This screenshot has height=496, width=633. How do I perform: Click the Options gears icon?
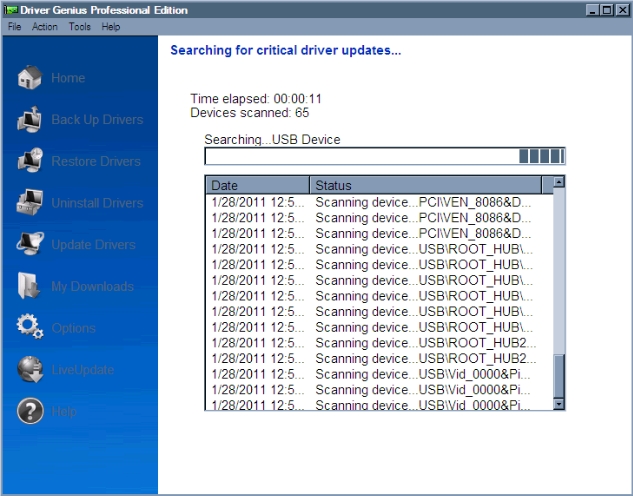(x=30, y=328)
